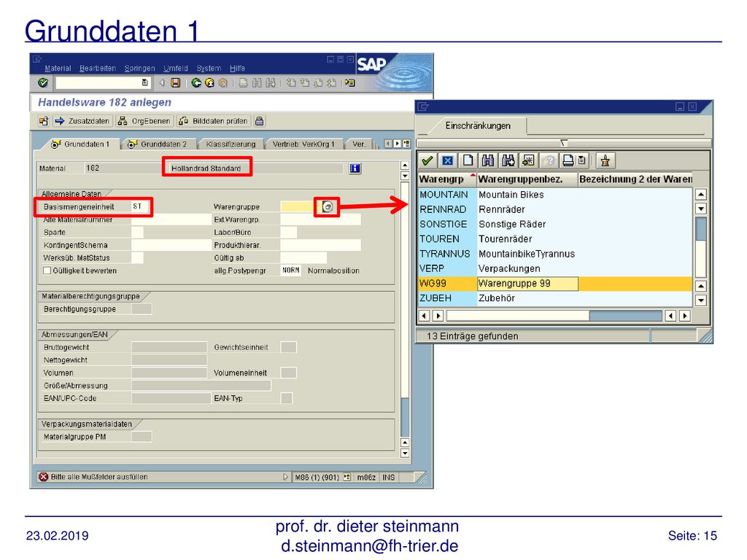Screen dimensions: 747x560
Task: Open the Springen menu
Action: click(x=139, y=68)
